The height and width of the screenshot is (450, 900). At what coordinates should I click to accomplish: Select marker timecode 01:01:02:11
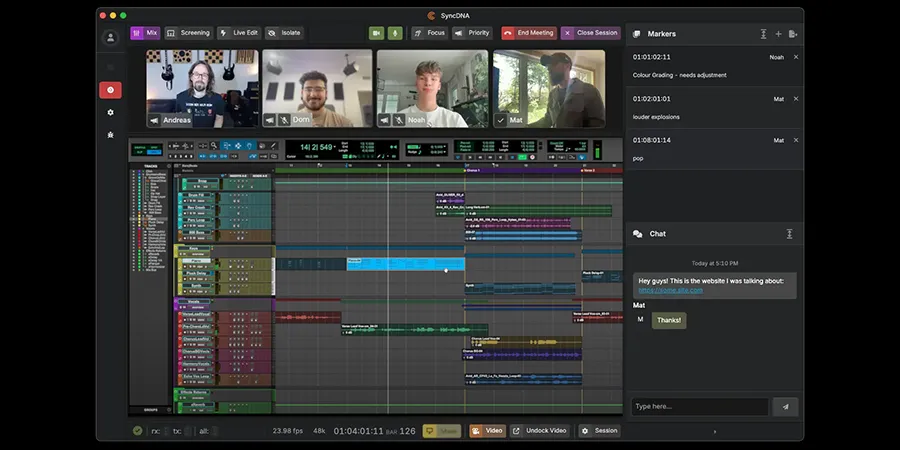click(x=651, y=57)
